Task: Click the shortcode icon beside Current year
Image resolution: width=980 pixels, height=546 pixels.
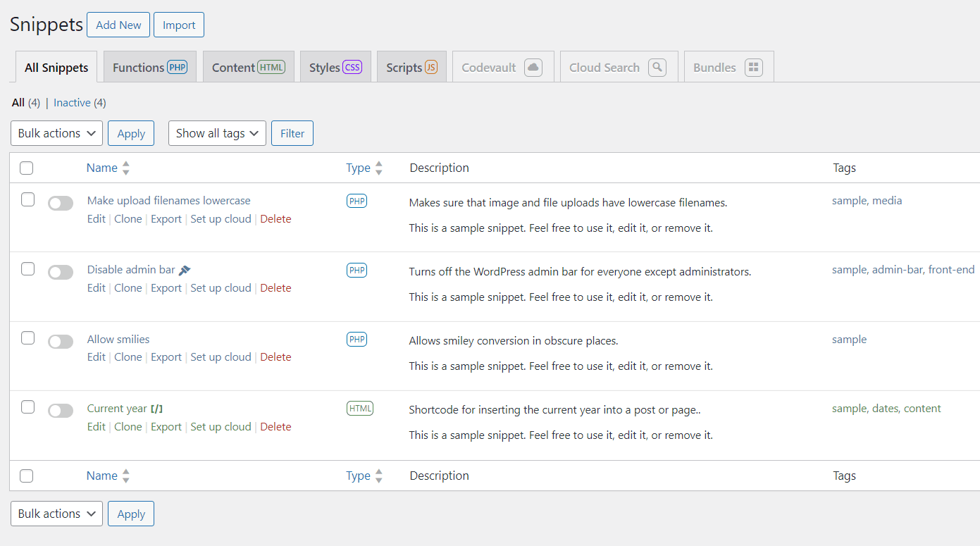Action: (157, 409)
